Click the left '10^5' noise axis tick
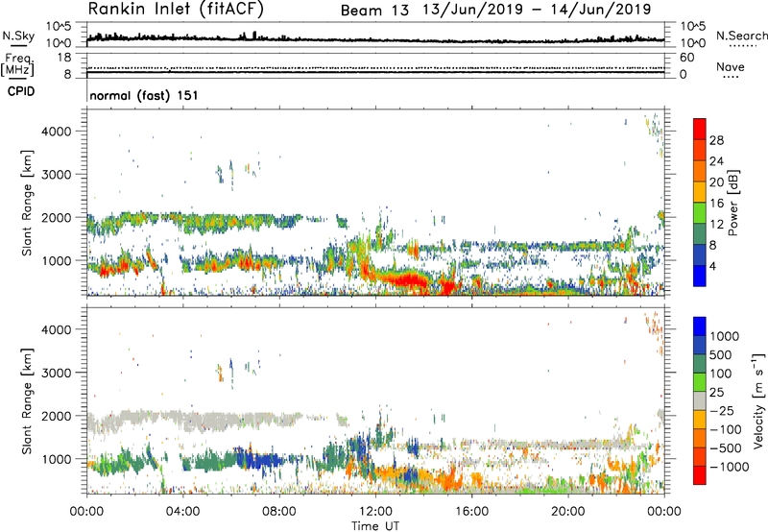Viewport: 768px width, 532px height. pyautogui.click(x=59, y=26)
